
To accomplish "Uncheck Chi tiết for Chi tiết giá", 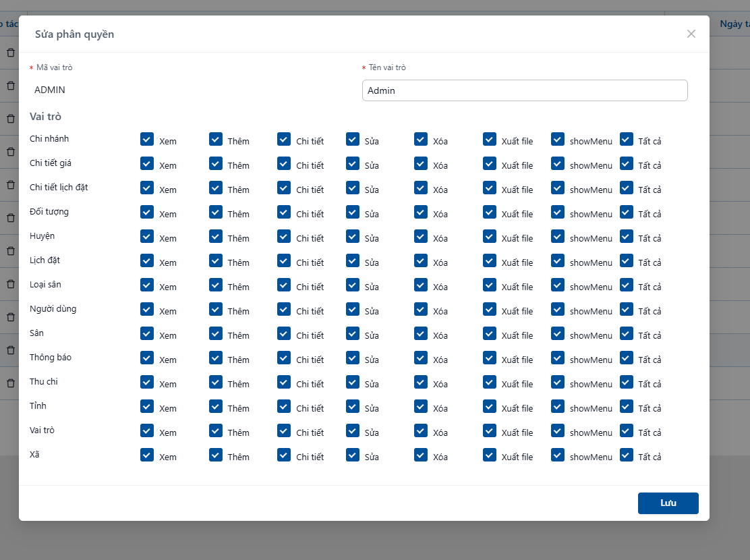I will [284, 164].
